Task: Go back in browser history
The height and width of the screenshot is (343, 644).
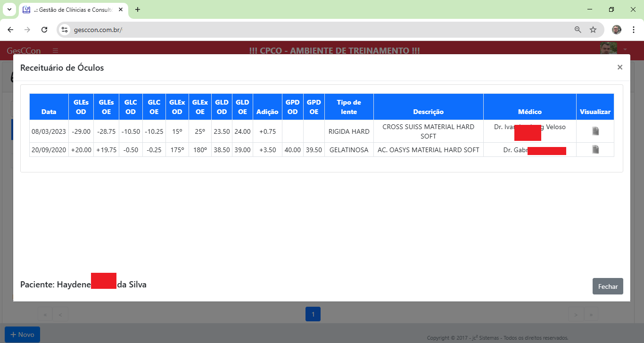Action: point(11,30)
